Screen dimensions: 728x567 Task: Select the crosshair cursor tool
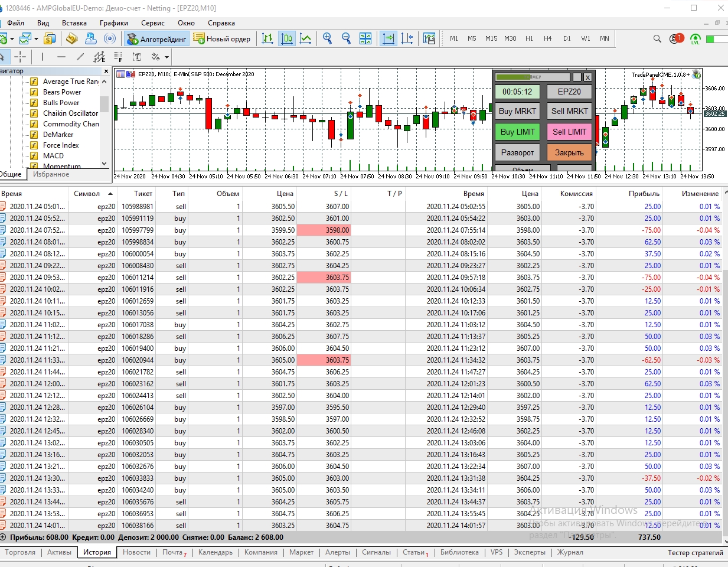(x=21, y=57)
